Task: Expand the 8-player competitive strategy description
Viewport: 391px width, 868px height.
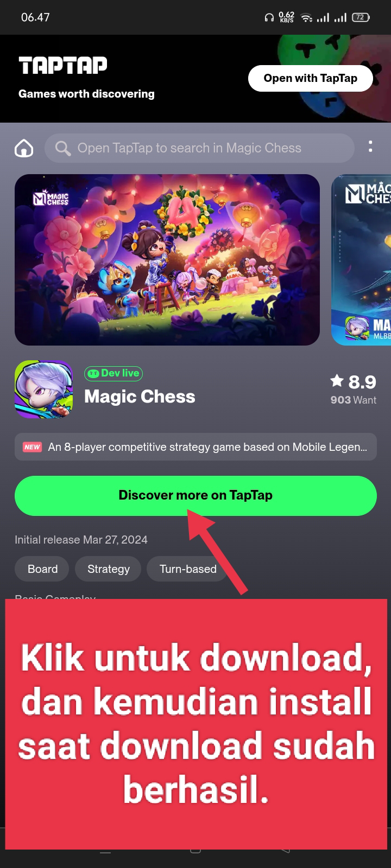Action: 195,447
